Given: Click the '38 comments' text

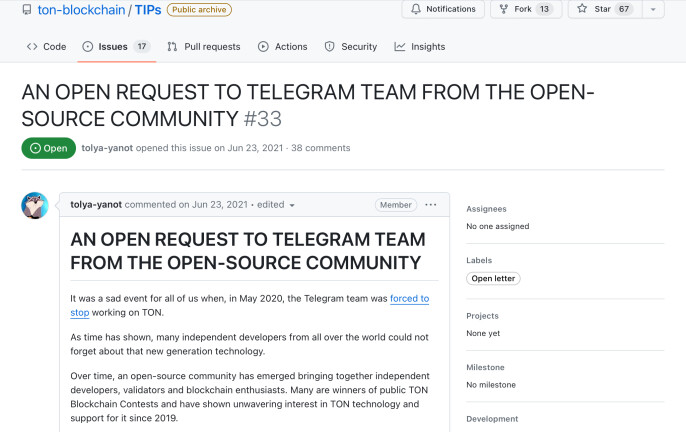Looking at the screenshot, I should point(321,148).
